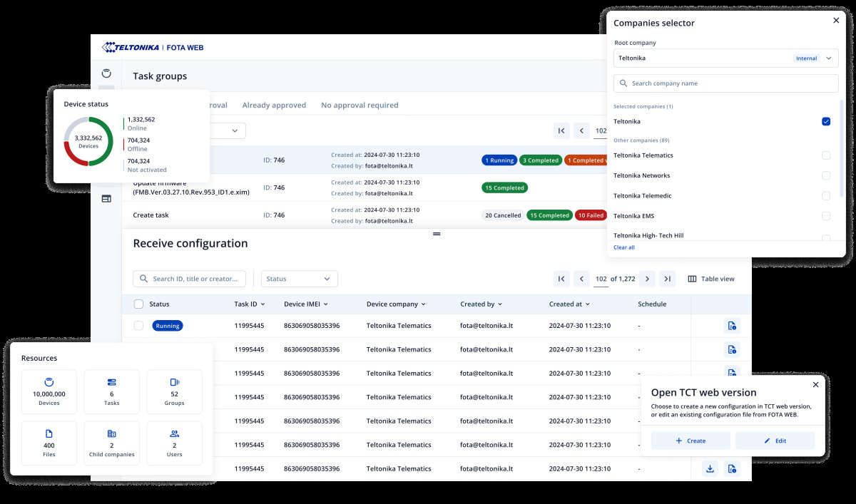The height and width of the screenshot is (504, 856).
Task: Focus the Search company name field
Action: coord(726,83)
